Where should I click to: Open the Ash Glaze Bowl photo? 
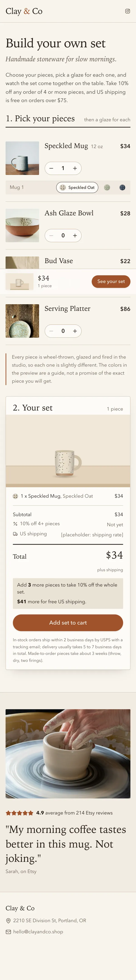tap(22, 225)
